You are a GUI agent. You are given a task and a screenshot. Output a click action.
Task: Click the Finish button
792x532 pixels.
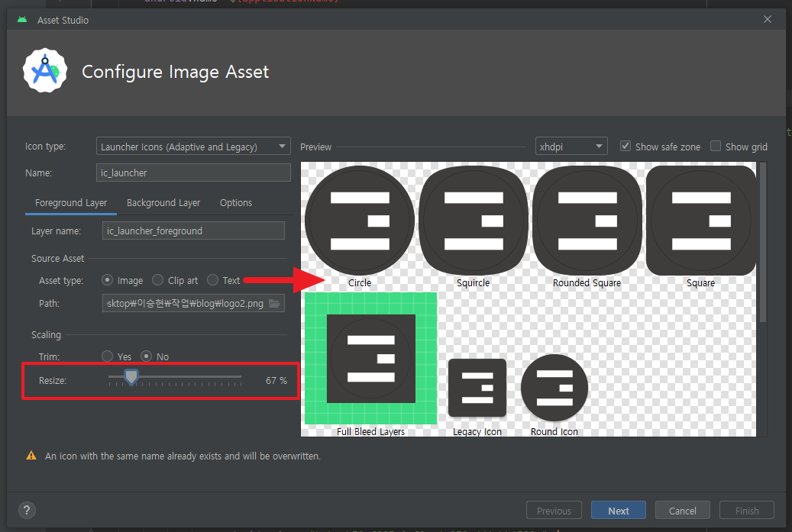pos(747,511)
